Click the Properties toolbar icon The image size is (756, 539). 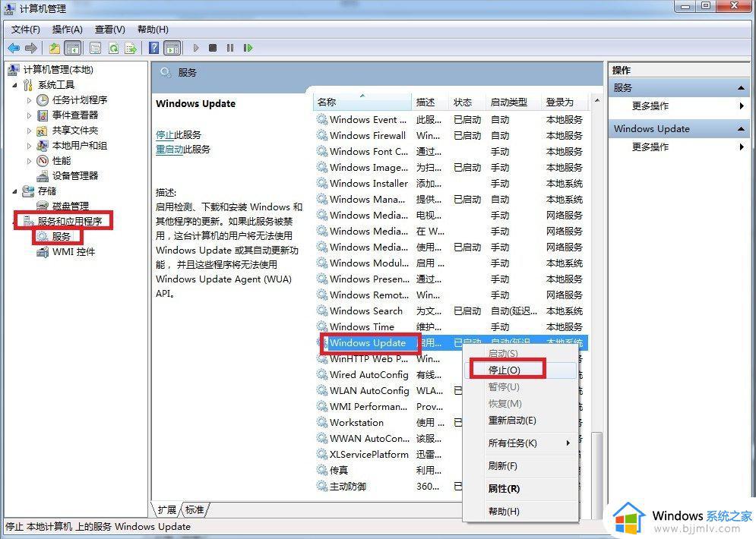pos(96,48)
